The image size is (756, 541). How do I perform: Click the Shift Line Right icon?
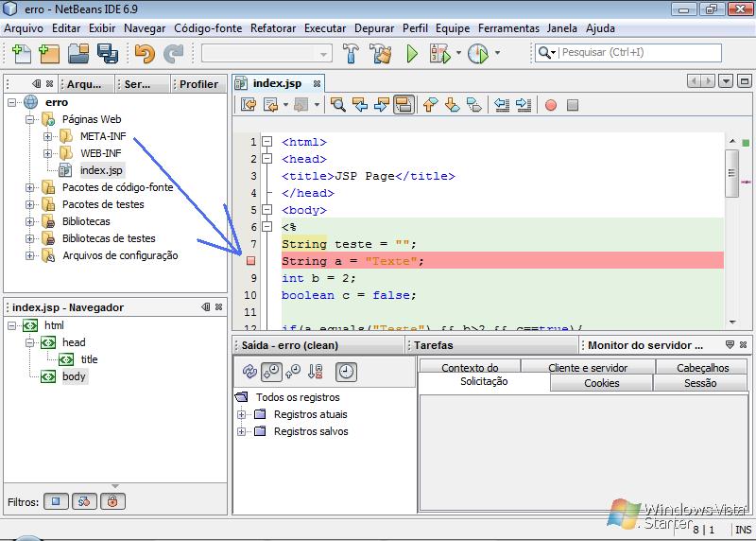click(524, 105)
